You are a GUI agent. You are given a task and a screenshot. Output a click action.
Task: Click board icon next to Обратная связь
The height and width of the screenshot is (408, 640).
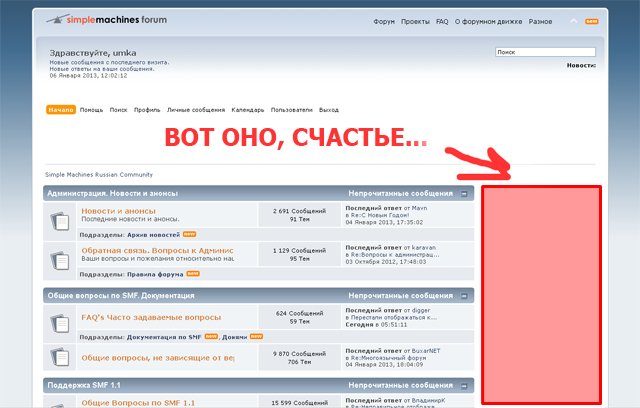[x=60, y=261]
